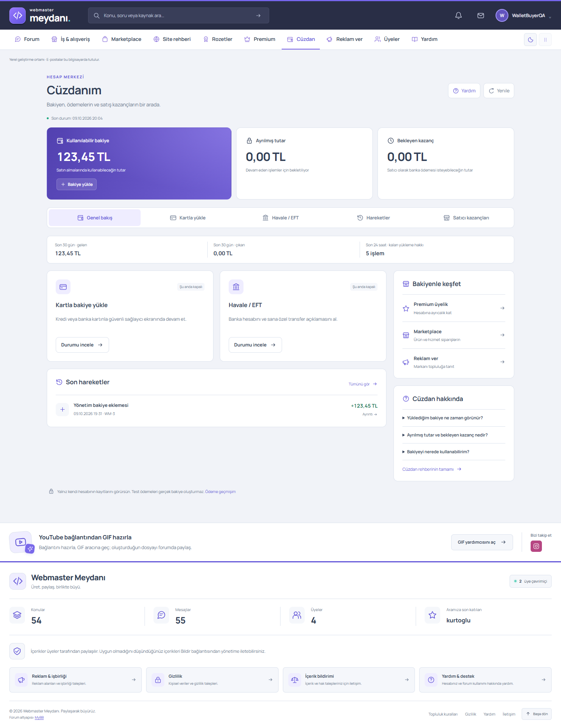Open the Ödeme geçmişim link
Viewport: 561px width, 728px height.
(x=221, y=492)
